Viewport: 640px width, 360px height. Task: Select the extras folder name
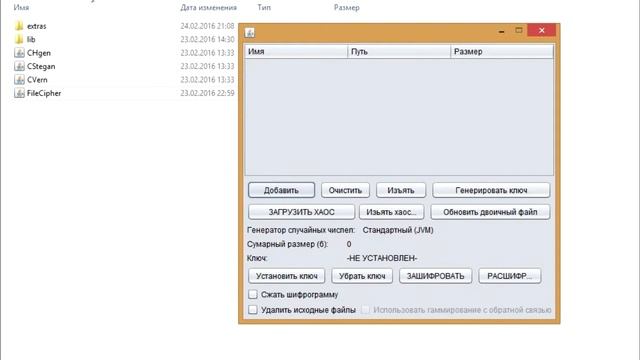37,26
